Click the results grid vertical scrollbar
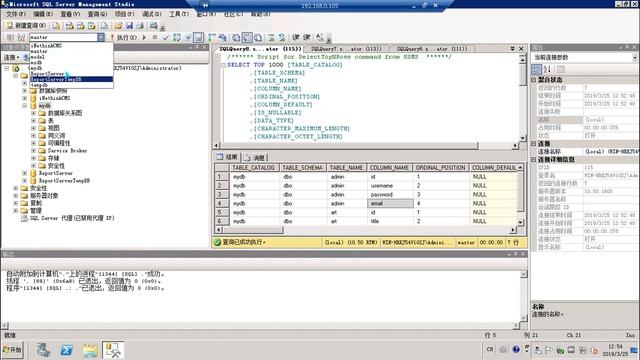 coord(520,194)
